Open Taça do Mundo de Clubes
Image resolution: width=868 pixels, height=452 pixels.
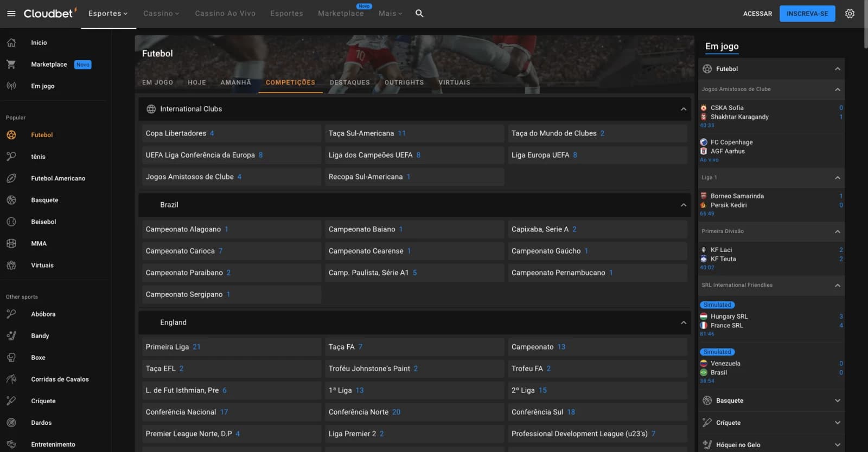[x=597, y=133]
